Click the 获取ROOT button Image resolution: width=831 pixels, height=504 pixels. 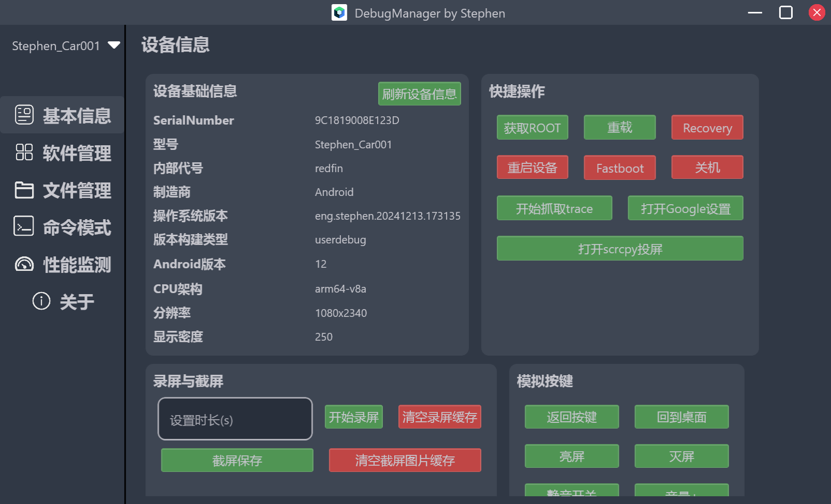532,128
